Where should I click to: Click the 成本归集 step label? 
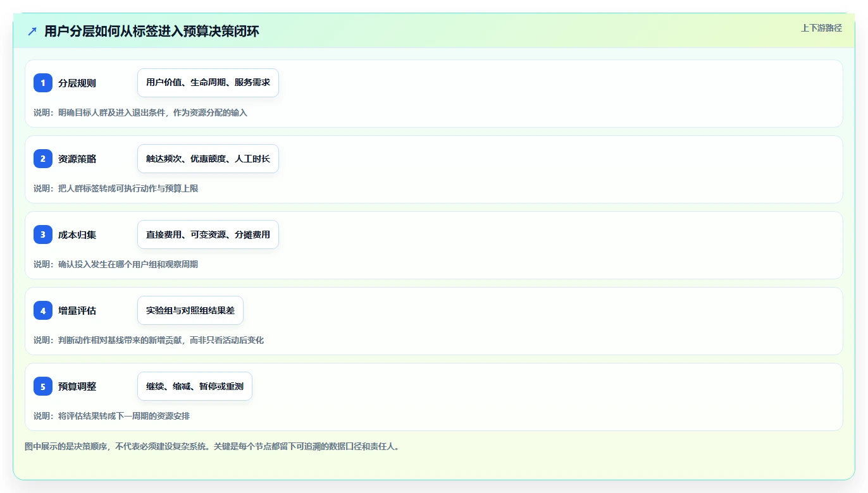[x=77, y=234]
